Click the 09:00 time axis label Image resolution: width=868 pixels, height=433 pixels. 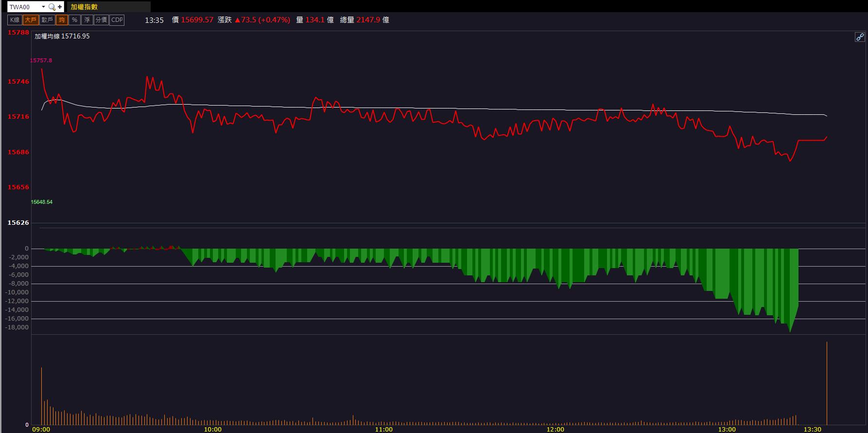coord(41,429)
